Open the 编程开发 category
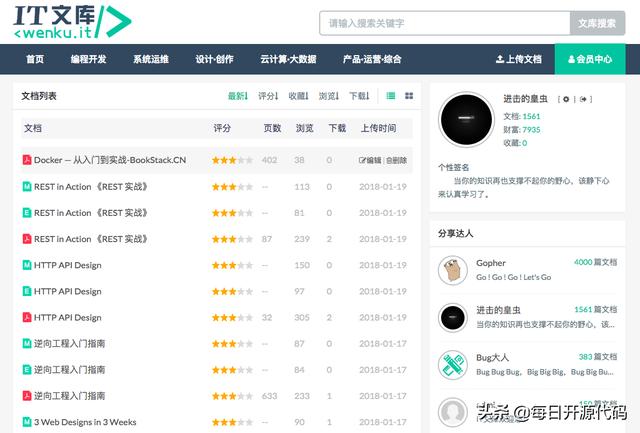This screenshot has width=640, height=433. [x=88, y=59]
